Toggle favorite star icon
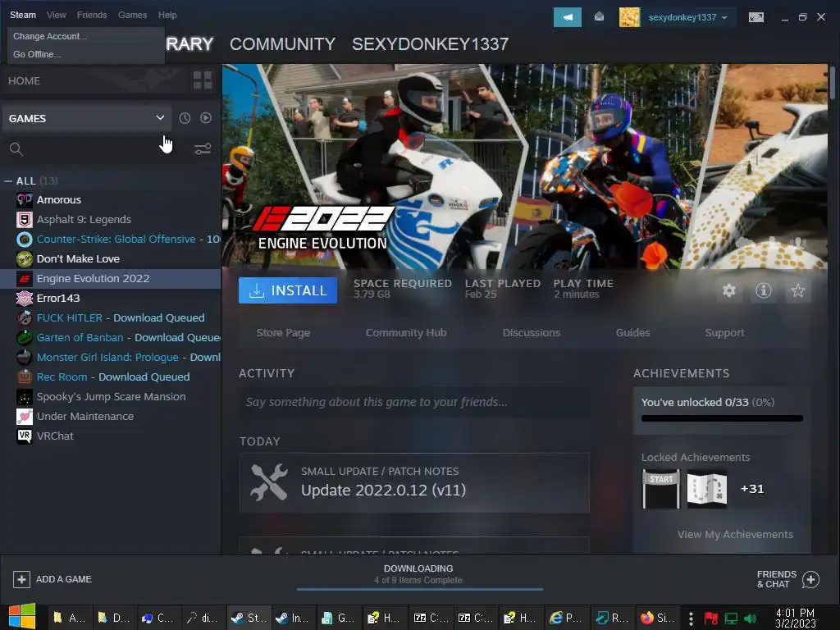840x630 pixels. tap(797, 290)
